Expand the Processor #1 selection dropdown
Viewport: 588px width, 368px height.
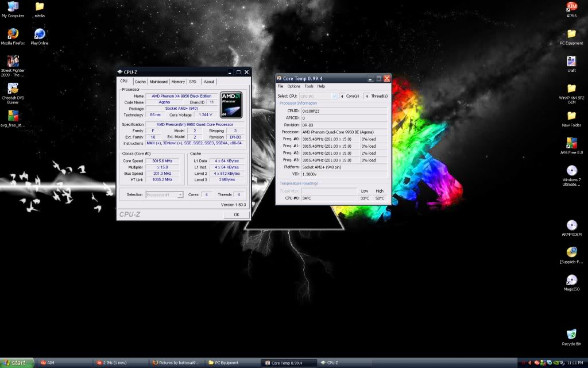tap(180, 195)
